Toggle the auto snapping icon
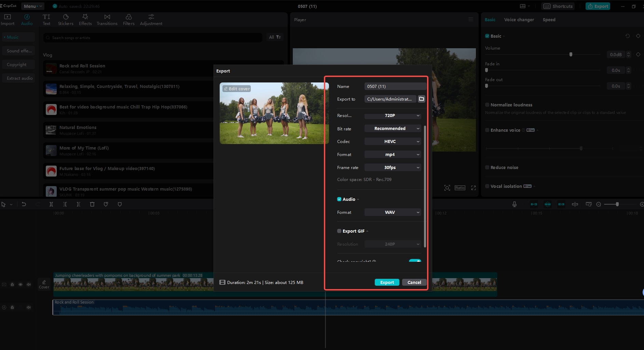Viewport: 644px width, 350px height. (548, 204)
